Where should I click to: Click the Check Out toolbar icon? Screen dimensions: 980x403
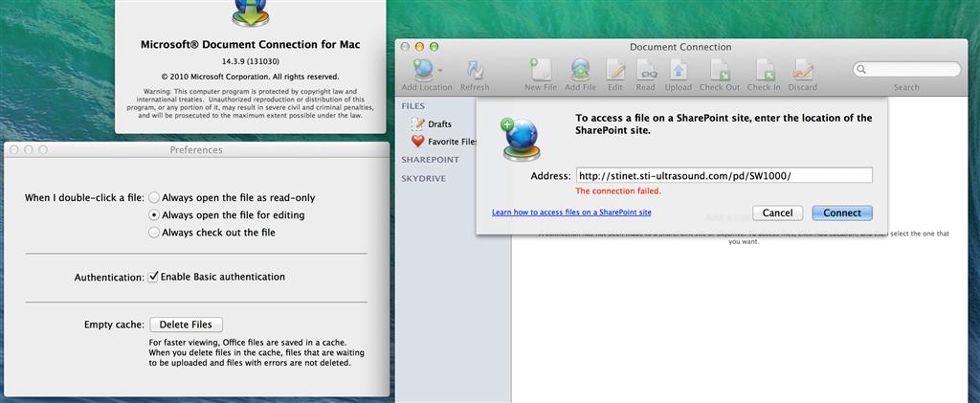(720, 69)
